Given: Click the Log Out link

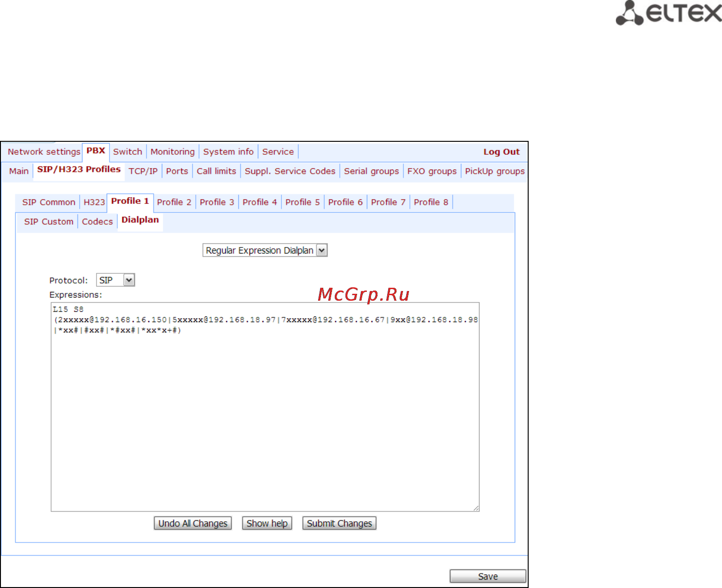Looking at the screenshot, I should click(501, 152).
